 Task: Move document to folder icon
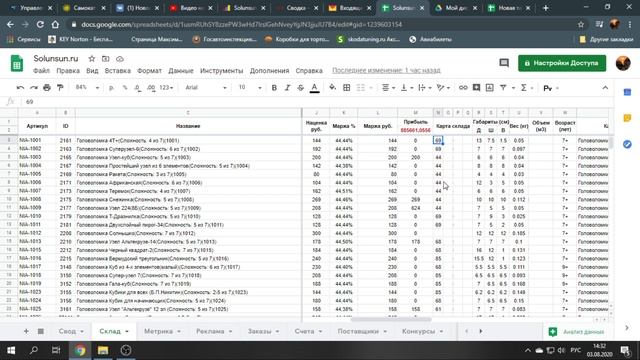(x=105, y=59)
